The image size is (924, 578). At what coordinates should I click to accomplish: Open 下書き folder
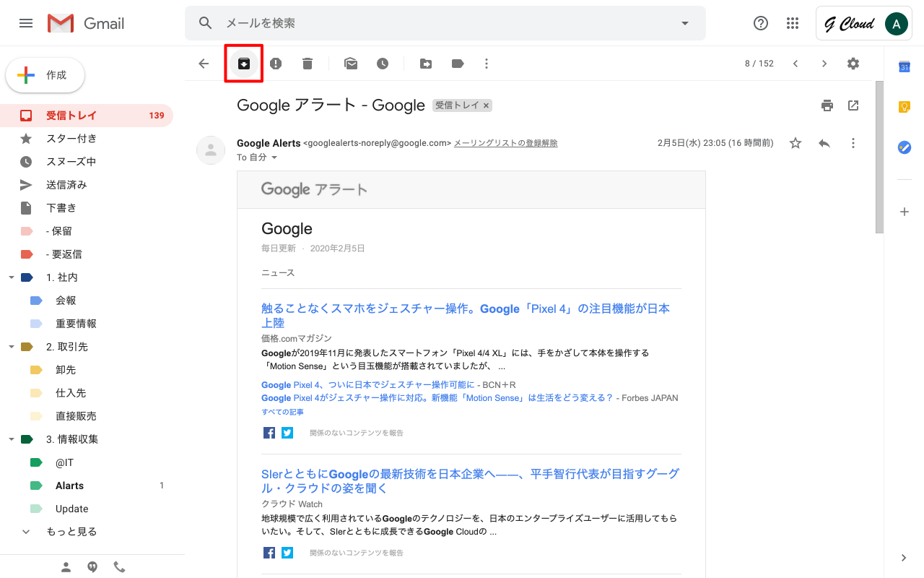(x=87, y=208)
